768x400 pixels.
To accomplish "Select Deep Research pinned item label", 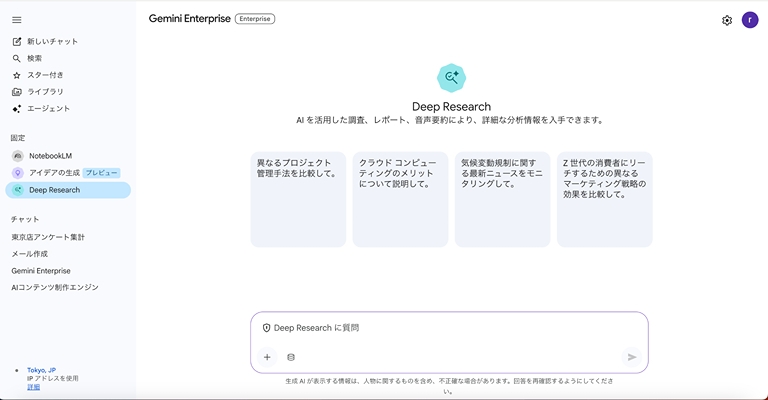I will click(x=54, y=190).
